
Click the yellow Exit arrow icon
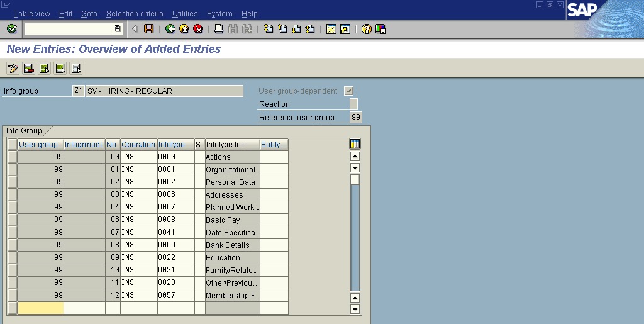[184, 29]
